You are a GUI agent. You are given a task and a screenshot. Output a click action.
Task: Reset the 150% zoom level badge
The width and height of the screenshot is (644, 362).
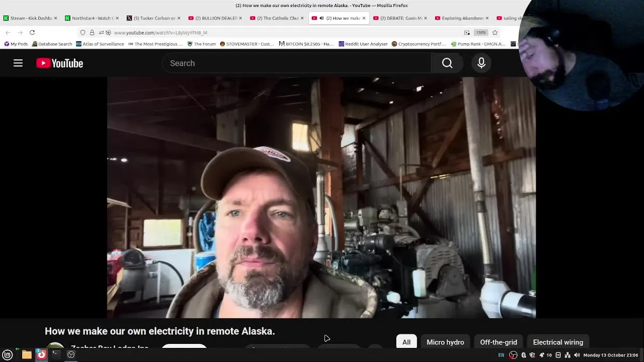pos(481,33)
